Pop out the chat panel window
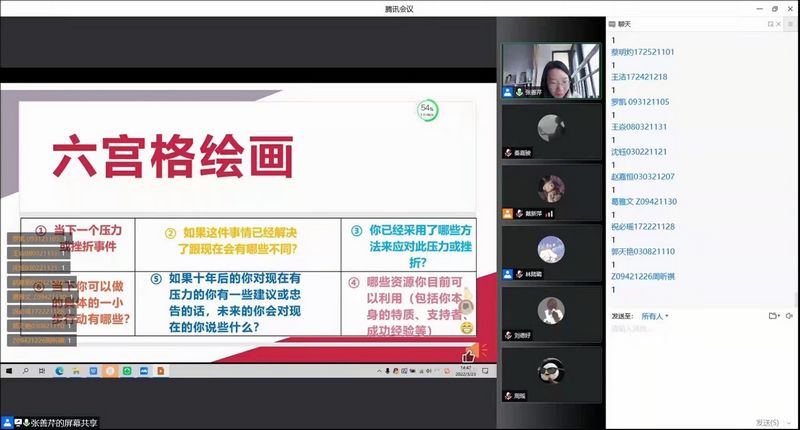The image size is (800, 430). click(770, 24)
